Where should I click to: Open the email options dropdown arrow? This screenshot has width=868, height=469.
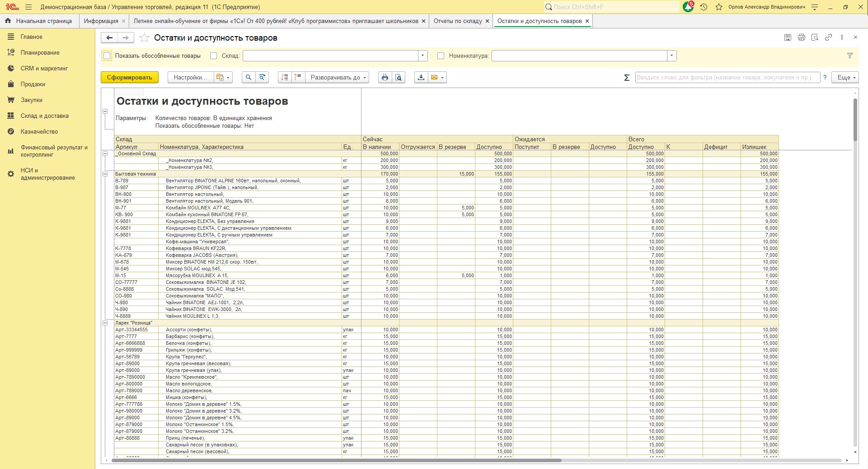443,77
